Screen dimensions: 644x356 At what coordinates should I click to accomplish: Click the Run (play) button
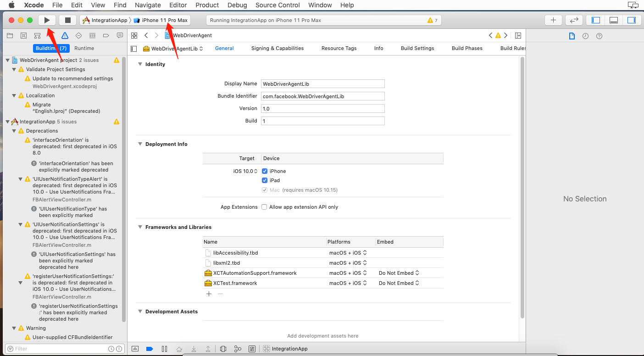pyautogui.click(x=47, y=20)
